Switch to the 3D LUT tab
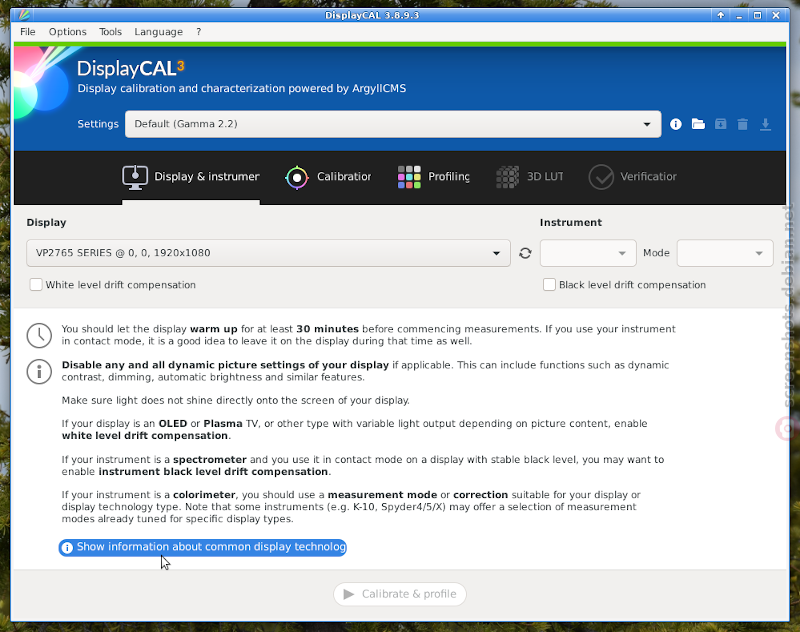The image size is (800, 632). point(530,177)
